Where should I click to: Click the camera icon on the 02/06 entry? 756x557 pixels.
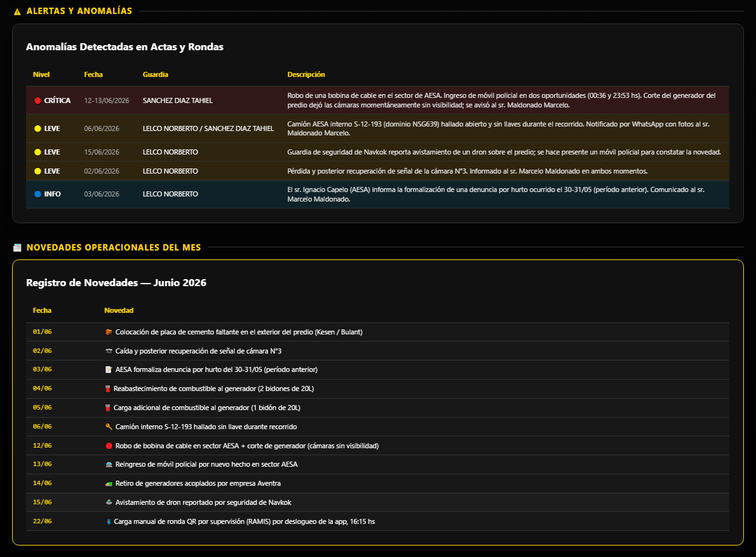click(109, 351)
